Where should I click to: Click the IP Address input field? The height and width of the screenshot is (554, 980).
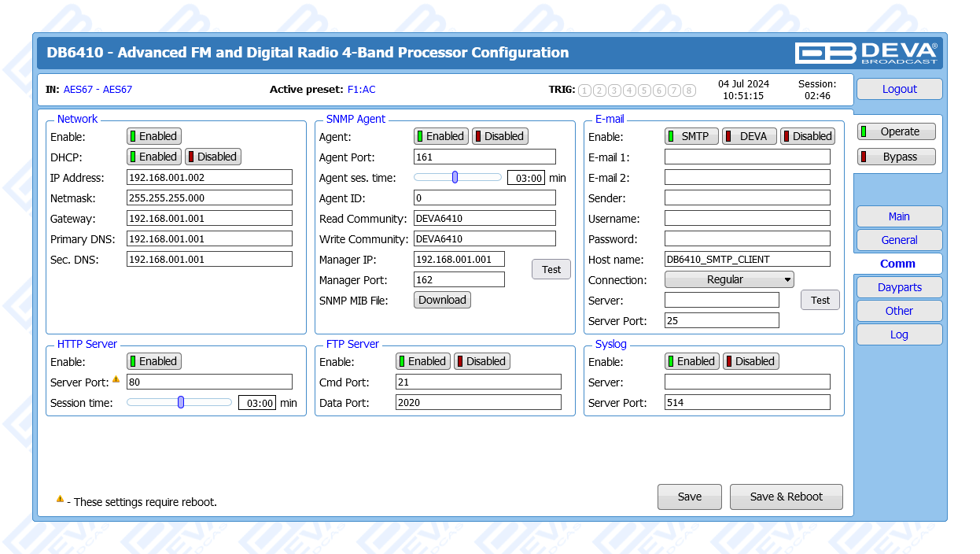209,177
